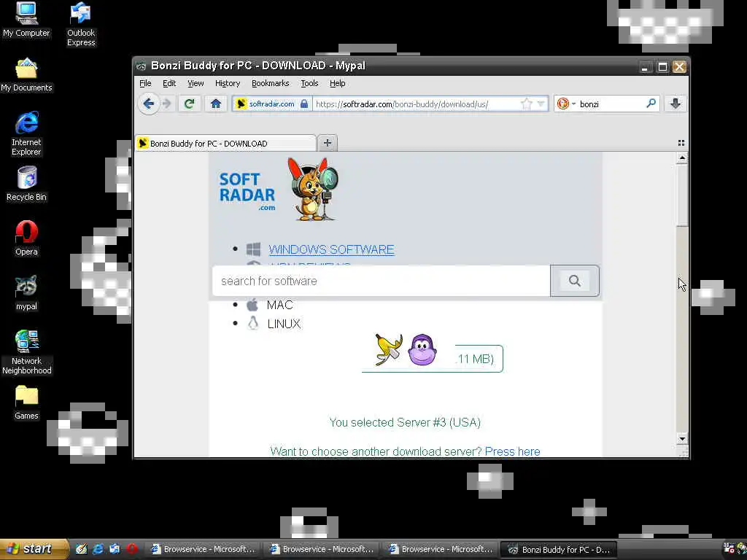This screenshot has width=747, height=560.
Task: Select the My Computer desktop icon
Action: click(x=26, y=20)
